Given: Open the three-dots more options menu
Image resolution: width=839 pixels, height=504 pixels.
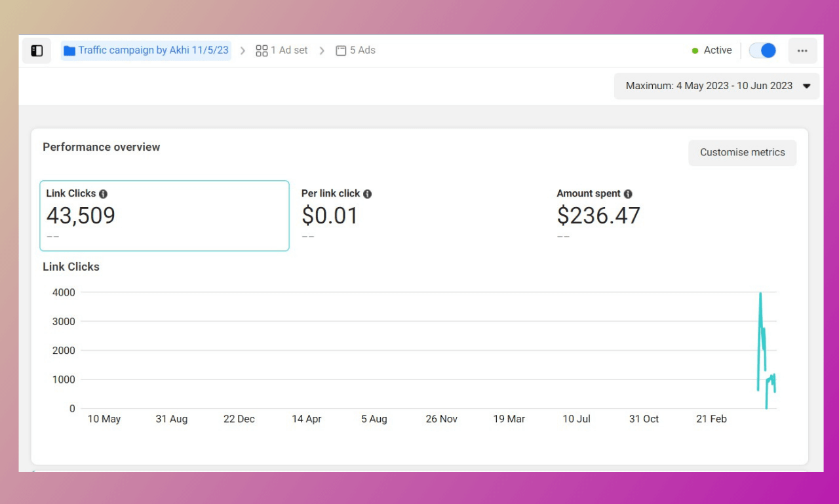Looking at the screenshot, I should pyautogui.click(x=802, y=50).
